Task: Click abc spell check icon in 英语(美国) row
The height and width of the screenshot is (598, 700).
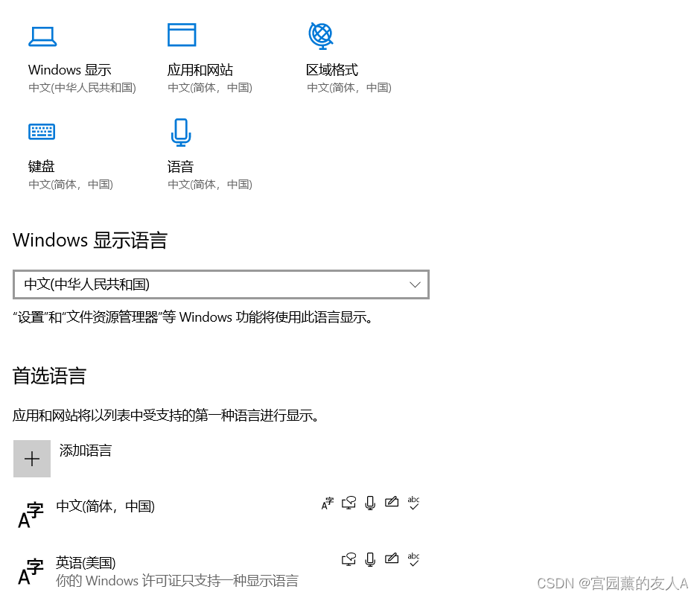Action: point(413,559)
